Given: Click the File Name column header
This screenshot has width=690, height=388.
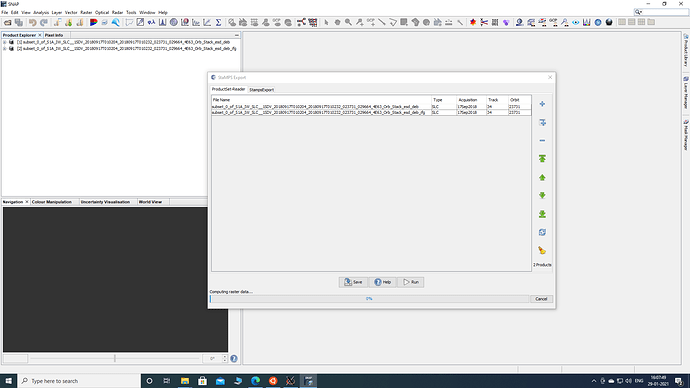Looking at the screenshot, I should pos(321,100).
